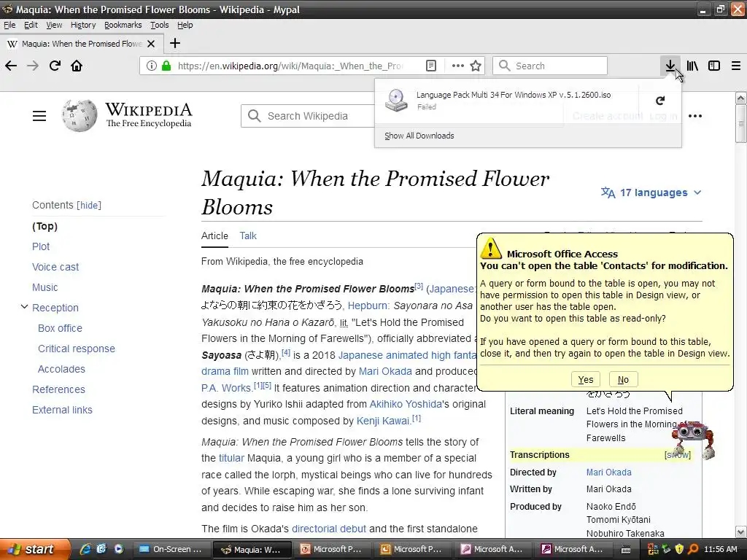The height and width of the screenshot is (560, 747).
Task: Open the Edit menu
Action: [31, 25]
